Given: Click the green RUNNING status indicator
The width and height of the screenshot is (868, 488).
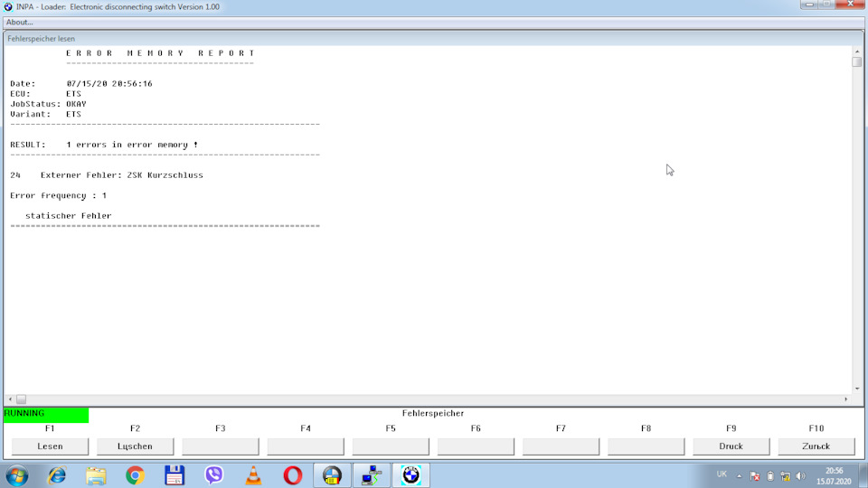Looking at the screenshot, I should point(46,415).
